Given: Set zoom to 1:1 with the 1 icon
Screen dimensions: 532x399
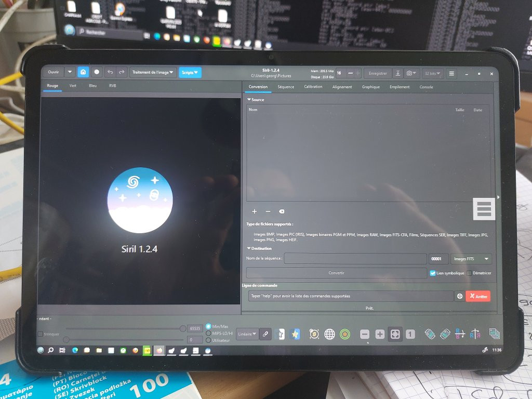Looking at the screenshot, I should [410, 335].
